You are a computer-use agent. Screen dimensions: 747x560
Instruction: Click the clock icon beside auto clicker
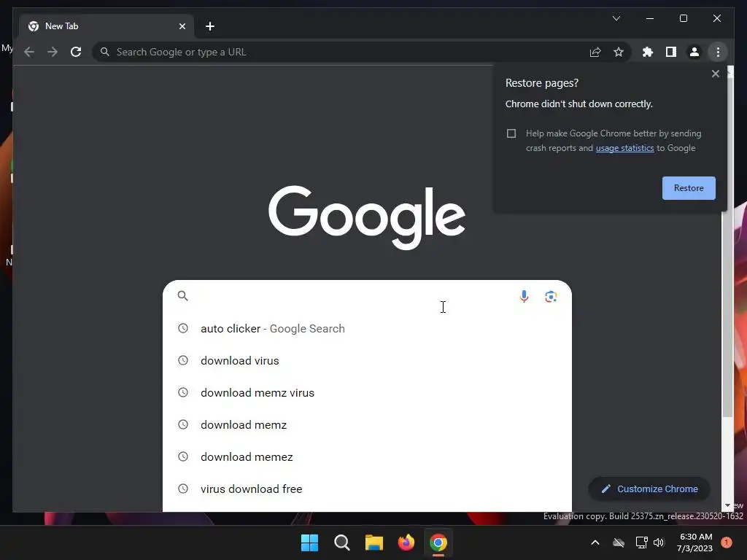183,328
